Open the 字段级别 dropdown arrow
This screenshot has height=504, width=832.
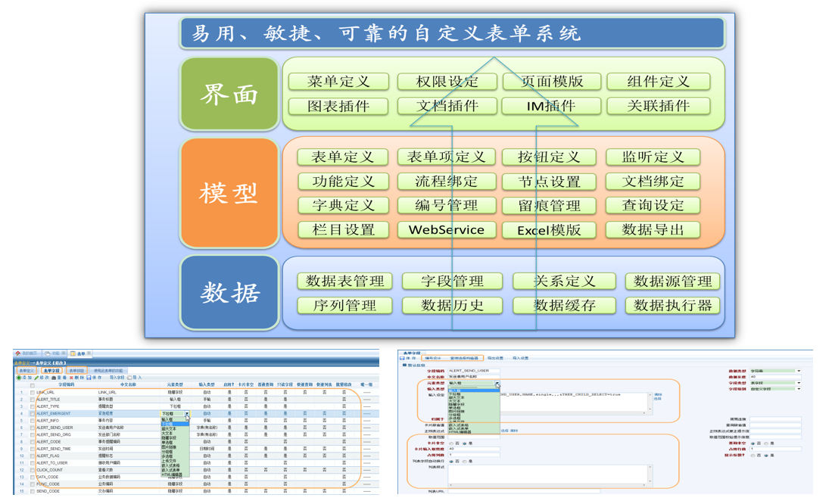click(799, 389)
